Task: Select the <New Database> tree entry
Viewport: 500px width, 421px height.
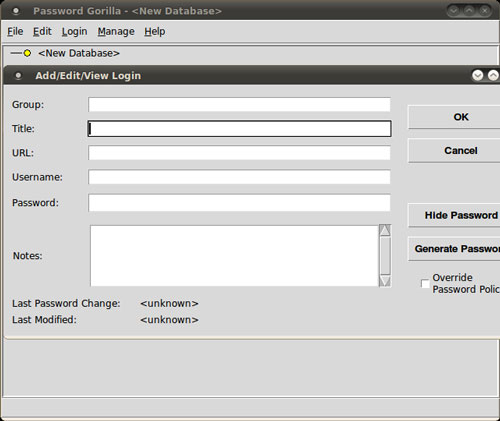Action: tap(79, 53)
